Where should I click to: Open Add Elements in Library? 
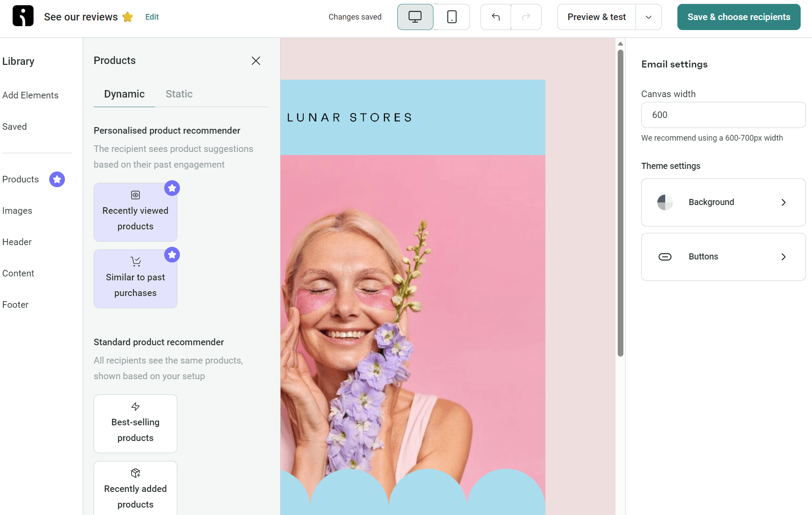pos(30,95)
